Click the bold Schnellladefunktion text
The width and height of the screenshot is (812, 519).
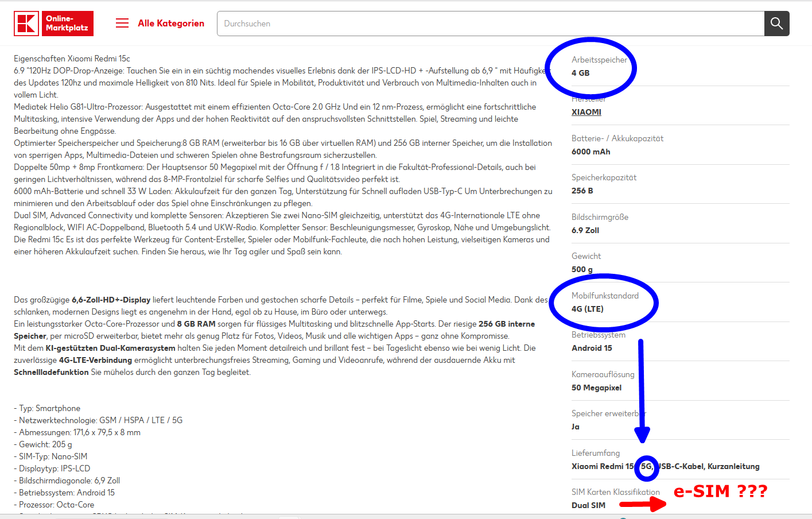[51, 372]
